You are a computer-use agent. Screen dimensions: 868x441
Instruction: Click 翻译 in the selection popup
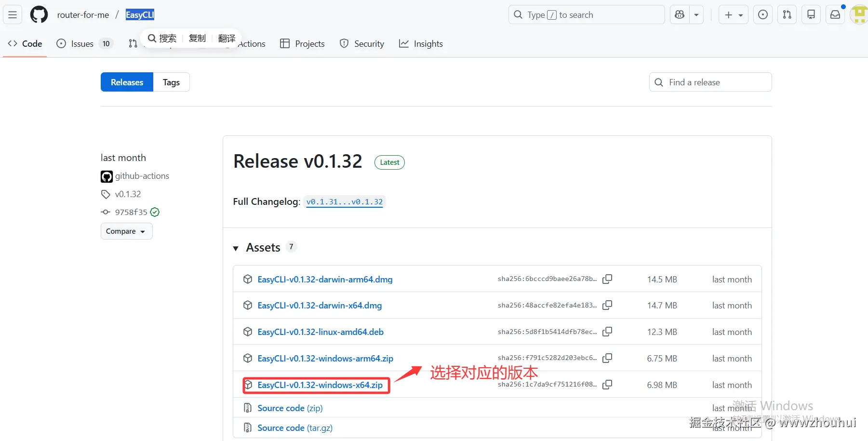pyautogui.click(x=227, y=38)
